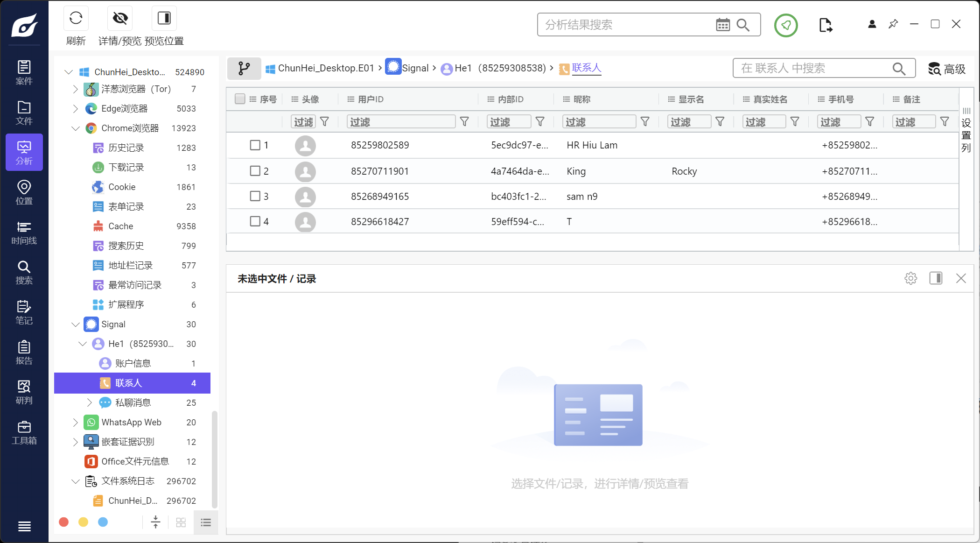Screen dimensions: 980x543
Task: Click the green shield status icon
Action: (x=786, y=25)
